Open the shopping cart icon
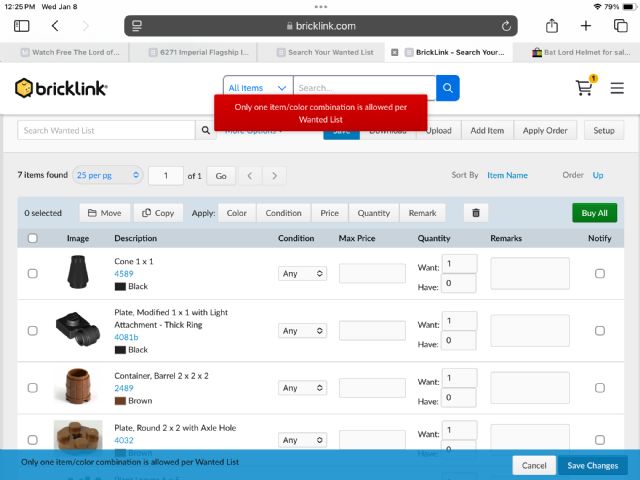The width and height of the screenshot is (640, 480). click(585, 88)
